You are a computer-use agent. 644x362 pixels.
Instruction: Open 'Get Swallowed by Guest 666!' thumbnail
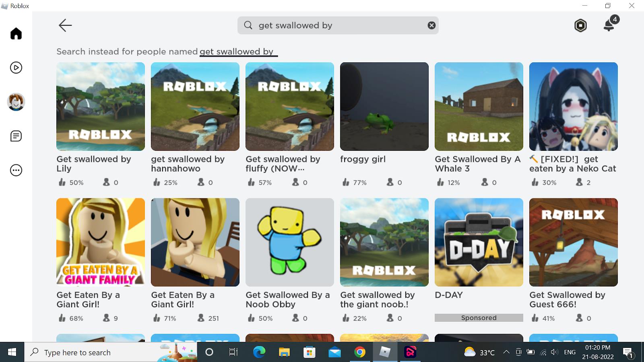tap(574, 242)
